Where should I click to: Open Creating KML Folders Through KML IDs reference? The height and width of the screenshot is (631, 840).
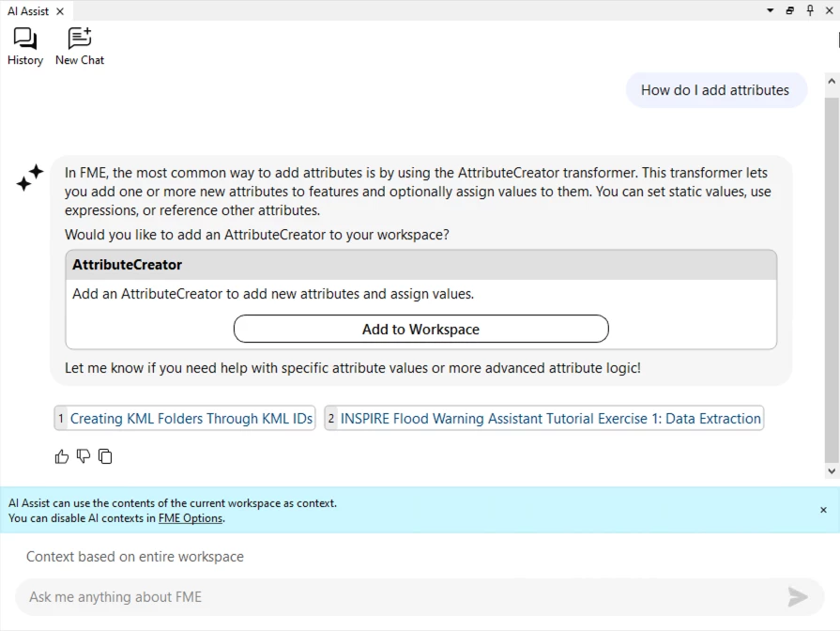191,419
